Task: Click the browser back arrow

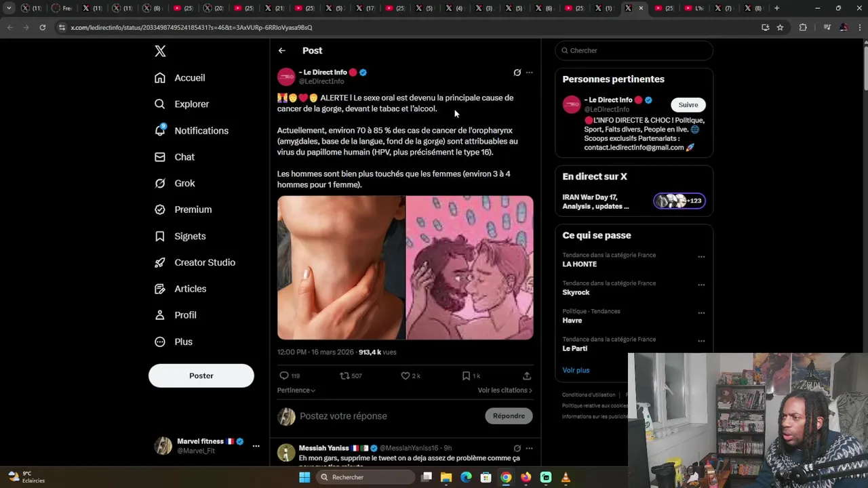Action: coord(9,28)
